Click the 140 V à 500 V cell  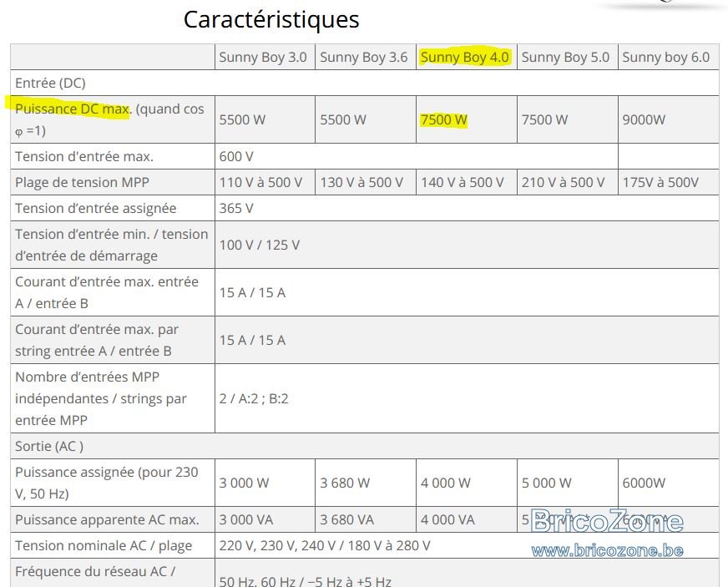[x=462, y=183]
